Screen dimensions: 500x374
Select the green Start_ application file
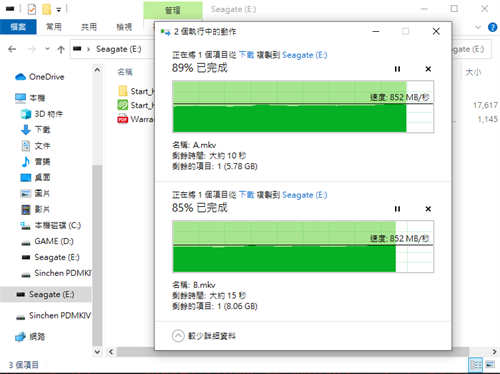tap(136, 105)
